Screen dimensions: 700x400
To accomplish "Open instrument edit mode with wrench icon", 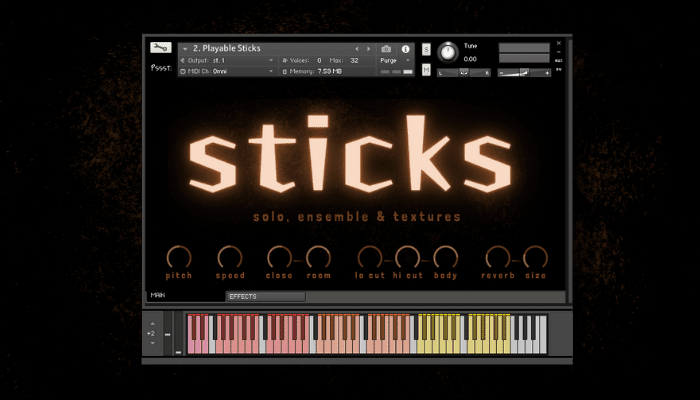I will point(160,47).
